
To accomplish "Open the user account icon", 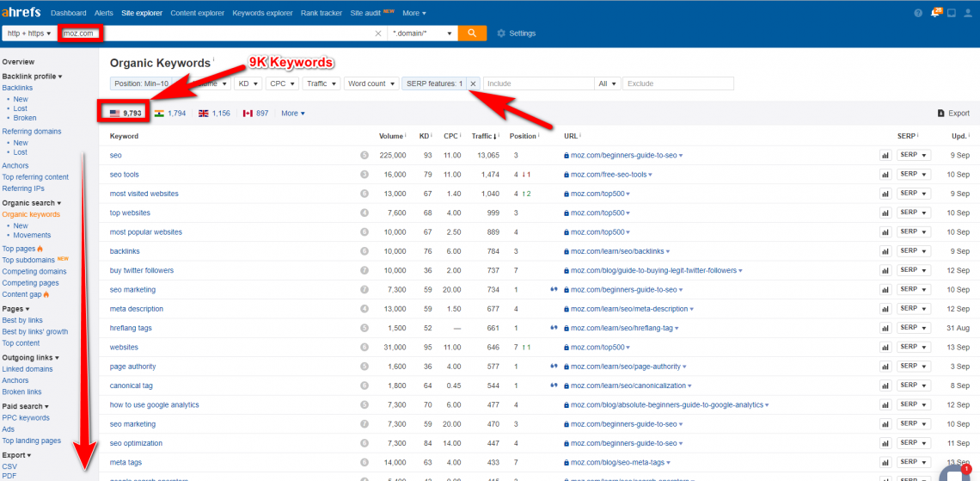I will pos(968,13).
